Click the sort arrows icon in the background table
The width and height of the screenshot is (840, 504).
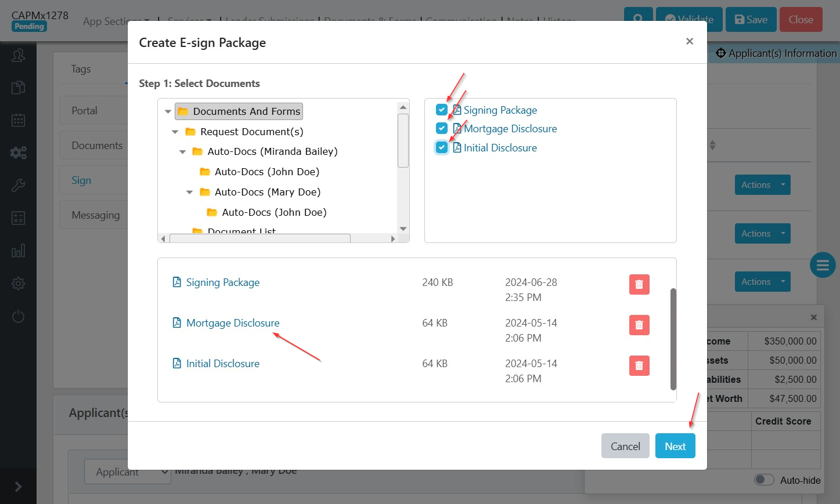click(712, 145)
